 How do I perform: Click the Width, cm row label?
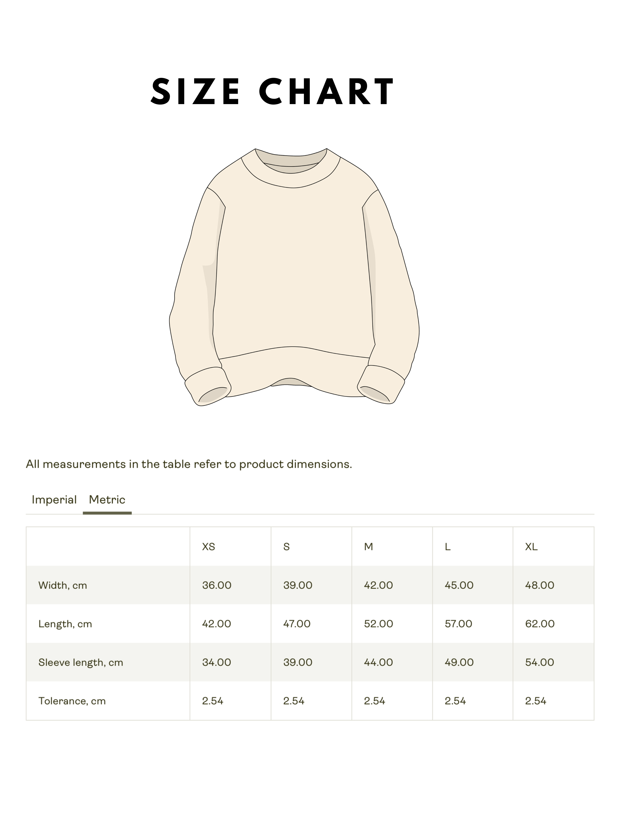coord(63,585)
